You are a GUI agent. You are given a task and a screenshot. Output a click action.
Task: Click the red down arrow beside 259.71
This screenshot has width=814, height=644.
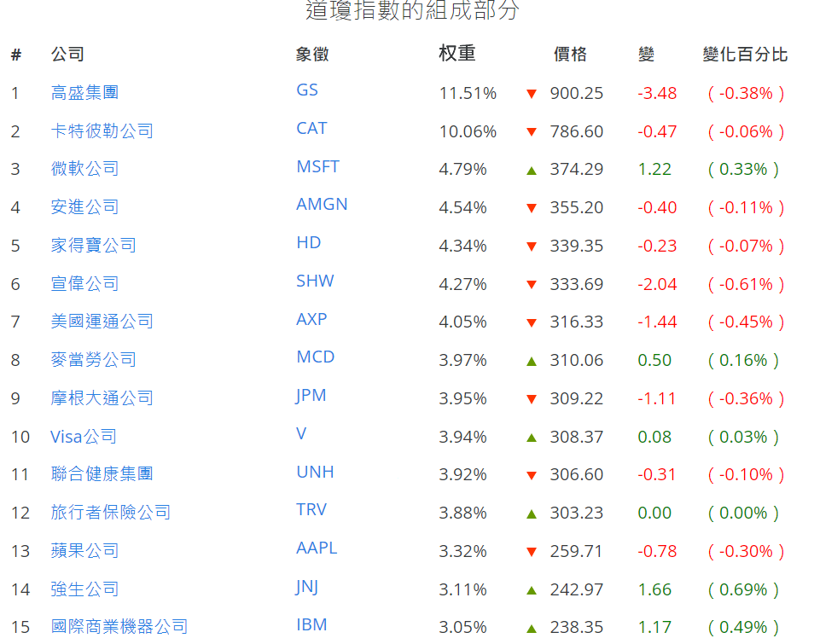click(532, 553)
